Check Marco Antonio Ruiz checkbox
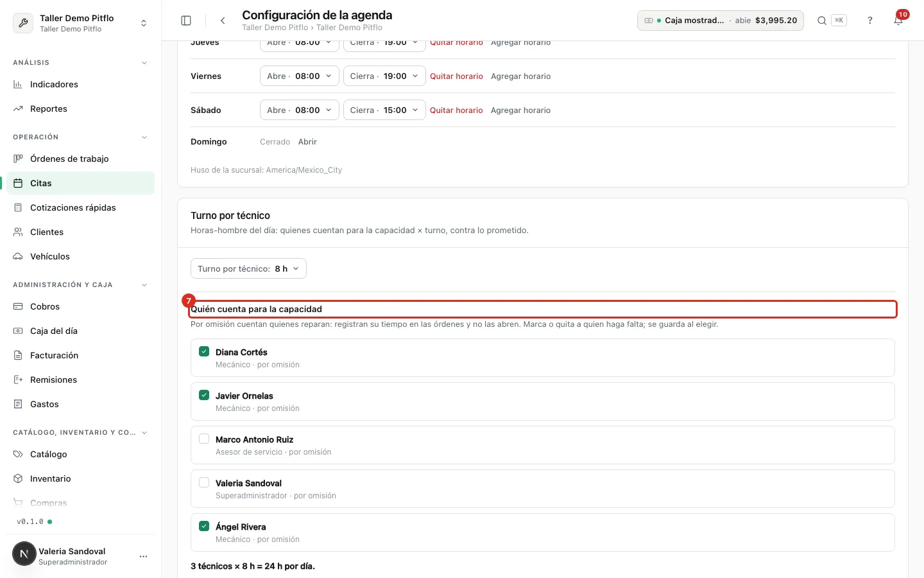This screenshot has width=924, height=578. click(x=204, y=439)
